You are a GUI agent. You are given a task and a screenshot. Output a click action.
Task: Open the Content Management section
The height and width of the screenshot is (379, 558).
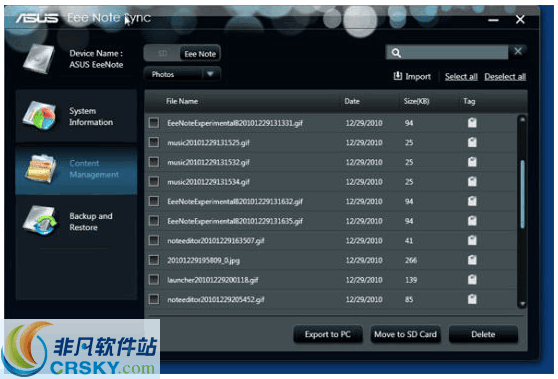click(x=76, y=169)
